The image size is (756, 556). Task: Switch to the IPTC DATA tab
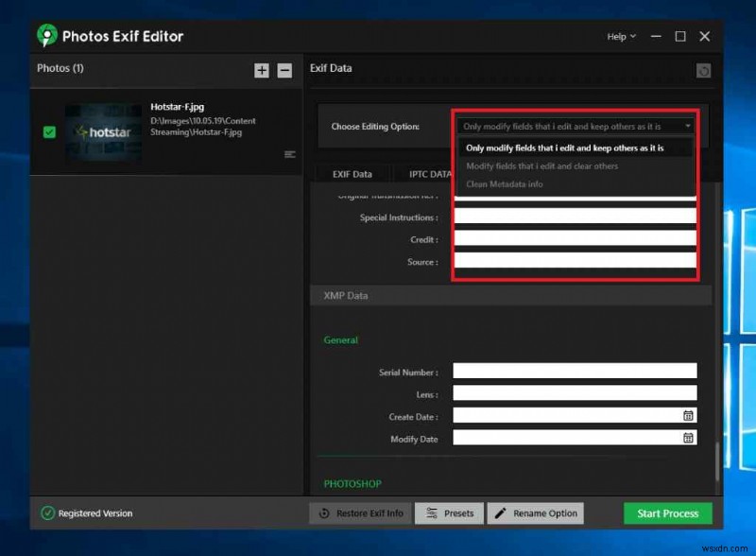(x=430, y=174)
